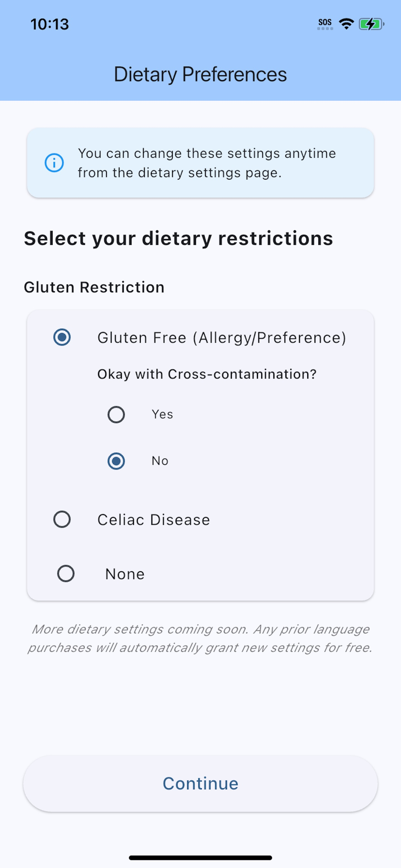The width and height of the screenshot is (401, 868).
Task: Click the Continue button
Action: point(200,783)
